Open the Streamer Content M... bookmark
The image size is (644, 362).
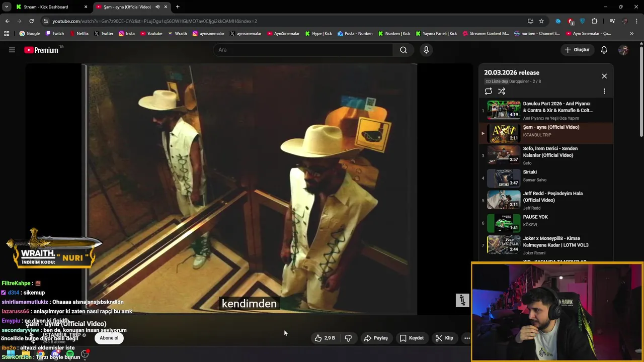(x=485, y=34)
